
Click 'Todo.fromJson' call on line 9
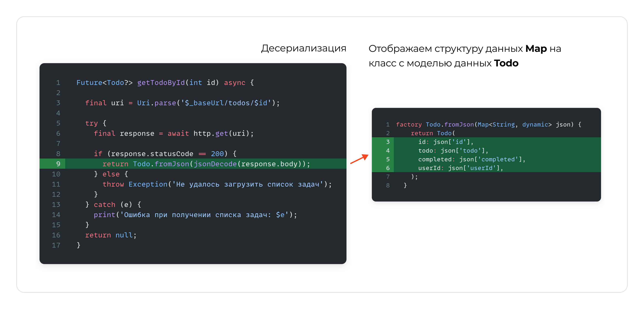(x=161, y=164)
